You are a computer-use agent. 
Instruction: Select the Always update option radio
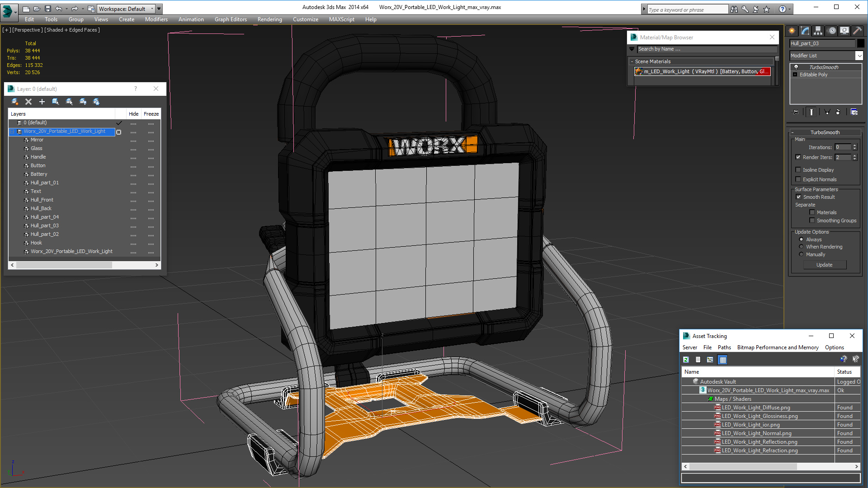coord(802,239)
